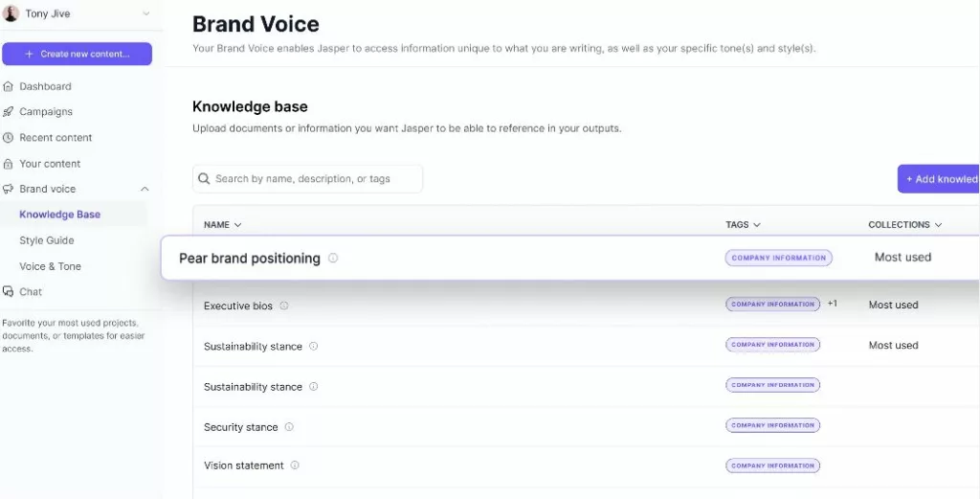The width and height of the screenshot is (980, 499).
Task: Collapse the Brand voice sidebar section
Action: 145,189
